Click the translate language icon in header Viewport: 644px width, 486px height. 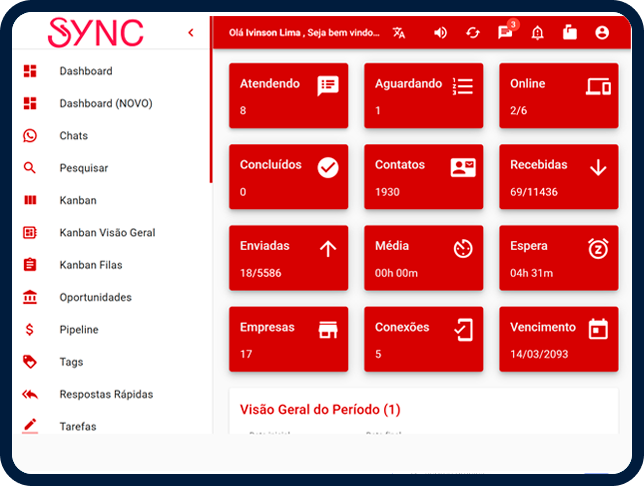point(400,33)
